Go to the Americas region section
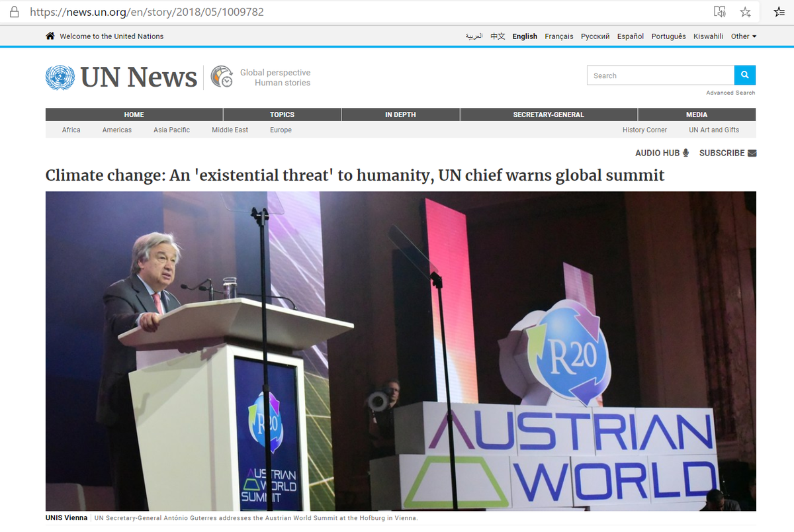This screenshot has width=794, height=532. [x=117, y=130]
